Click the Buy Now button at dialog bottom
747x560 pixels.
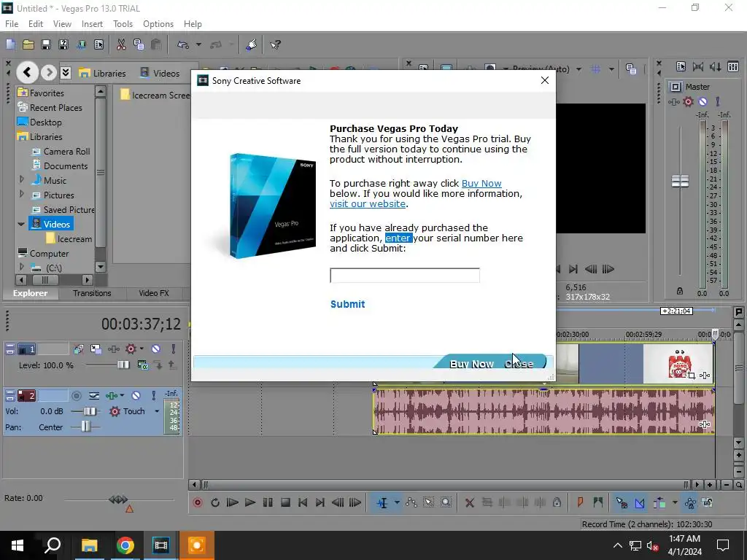(471, 364)
